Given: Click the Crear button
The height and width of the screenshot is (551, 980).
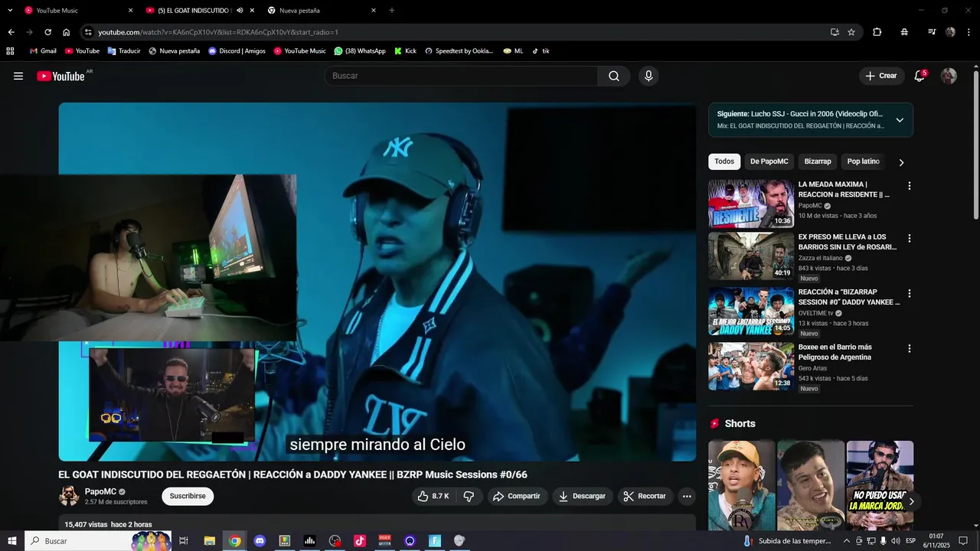Looking at the screenshot, I should coord(881,76).
